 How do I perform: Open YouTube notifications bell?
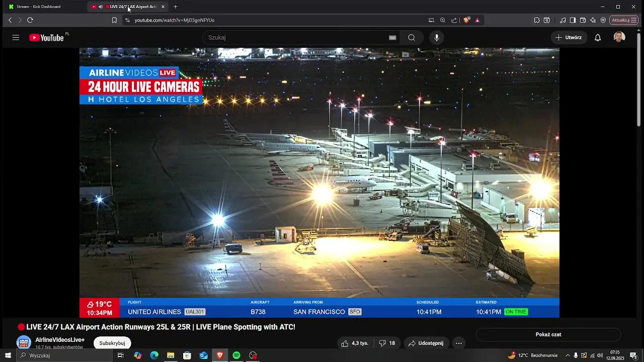tap(598, 38)
